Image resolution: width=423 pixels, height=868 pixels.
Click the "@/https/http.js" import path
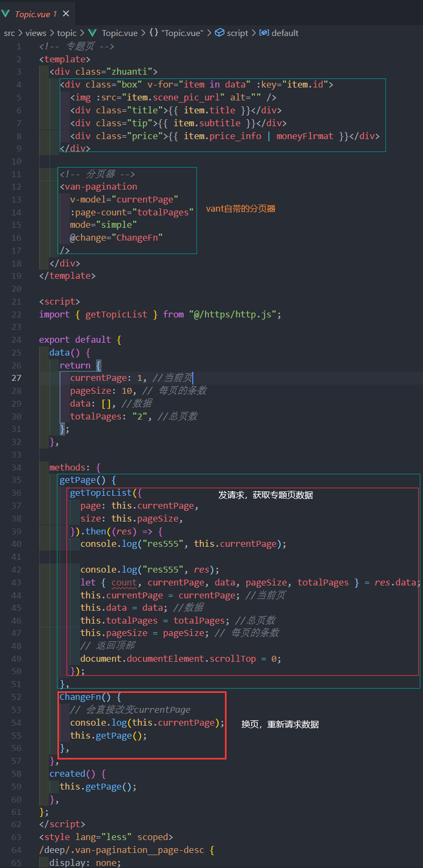click(x=232, y=315)
